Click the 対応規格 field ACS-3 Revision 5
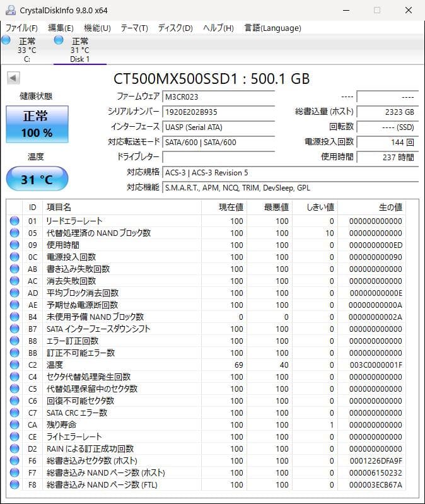Viewport: 425px width, 504px height. pyautogui.click(x=291, y=173)
